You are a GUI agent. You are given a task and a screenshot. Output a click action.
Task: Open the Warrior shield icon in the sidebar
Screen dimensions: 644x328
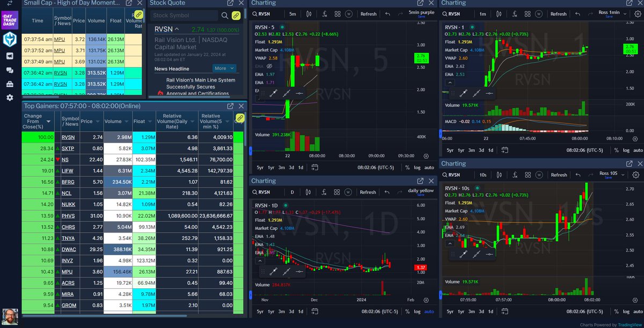point(10,39)
